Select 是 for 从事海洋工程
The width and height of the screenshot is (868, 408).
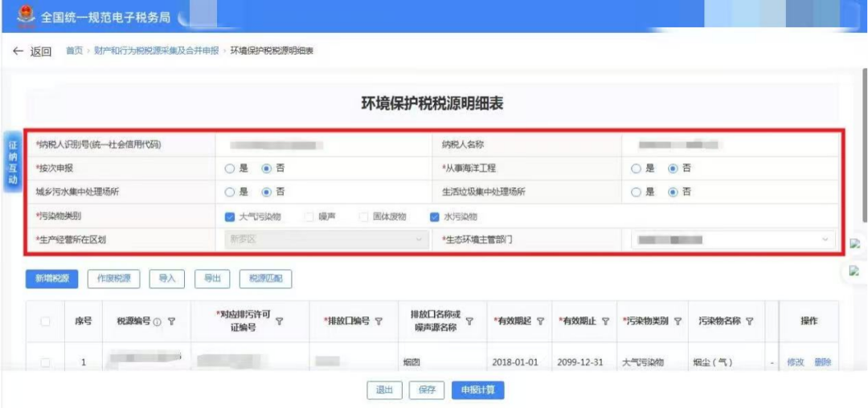[x=637, y=169]
